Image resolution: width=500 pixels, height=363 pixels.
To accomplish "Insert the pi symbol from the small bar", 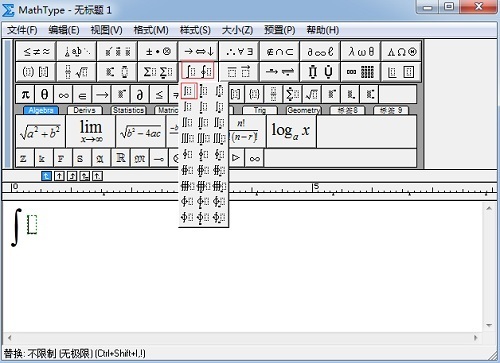I will pyautogui.click(x=25, y=95).
